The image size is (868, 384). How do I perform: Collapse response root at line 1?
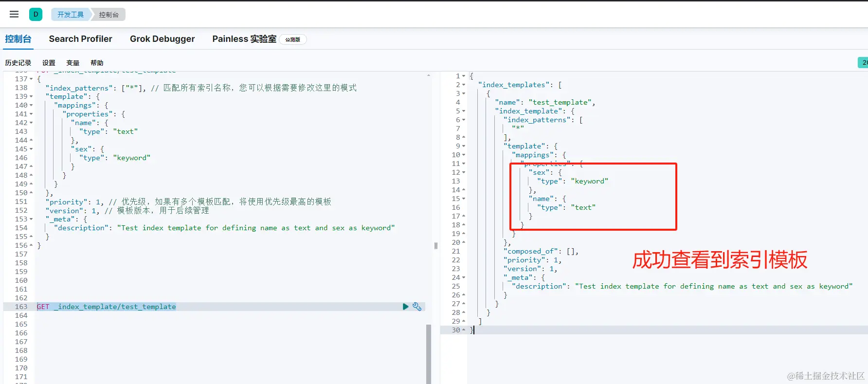pyautogui.click(x=464, y=76)
